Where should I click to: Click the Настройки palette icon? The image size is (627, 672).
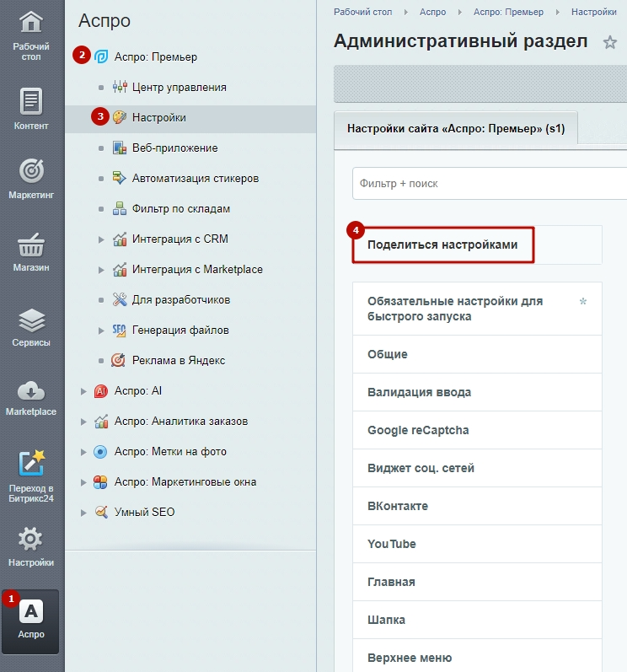click(x=120, y=117)
